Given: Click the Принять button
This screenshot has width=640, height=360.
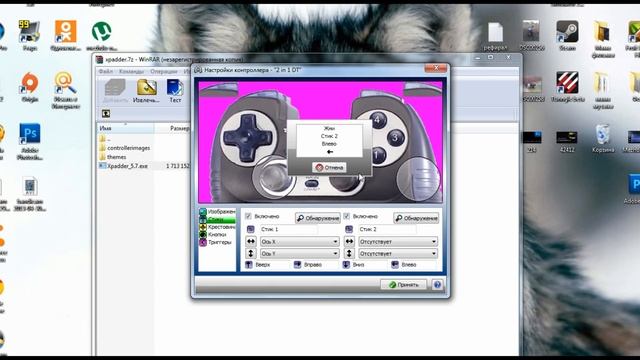Looking at the screenshot, I should pyautogui.click(x=404, y=284).
